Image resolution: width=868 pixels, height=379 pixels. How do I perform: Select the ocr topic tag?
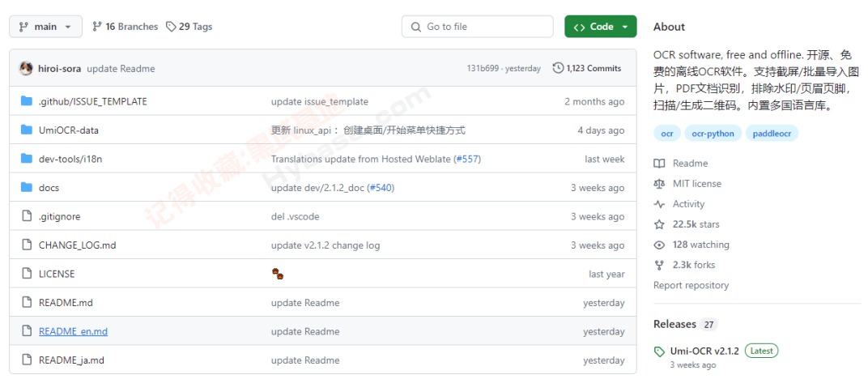point(667,134)
